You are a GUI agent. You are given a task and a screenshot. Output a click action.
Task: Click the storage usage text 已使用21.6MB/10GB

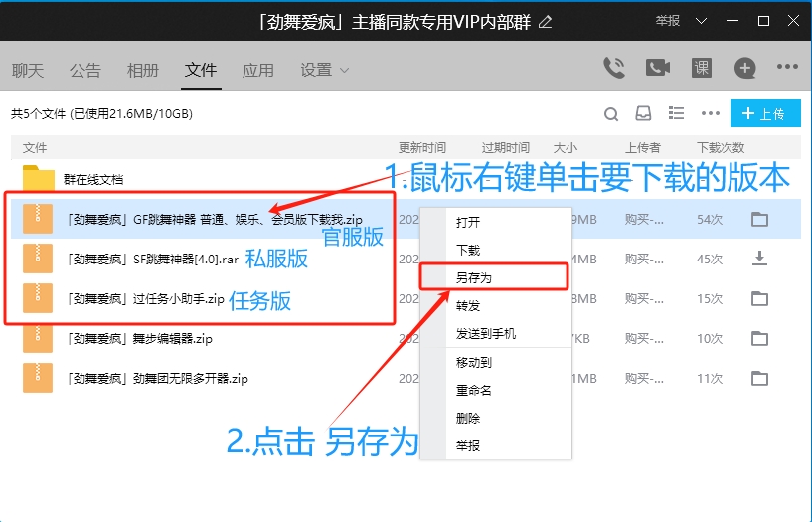click(131, 114)
